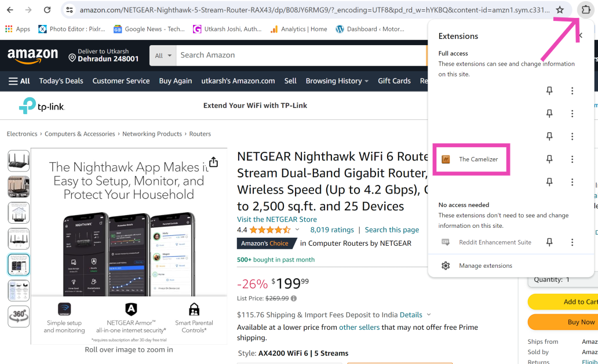This screenshot has width=598, height=364.
Task: Open the Apps bookmarks shortcut
Action: tap(17, 29)
